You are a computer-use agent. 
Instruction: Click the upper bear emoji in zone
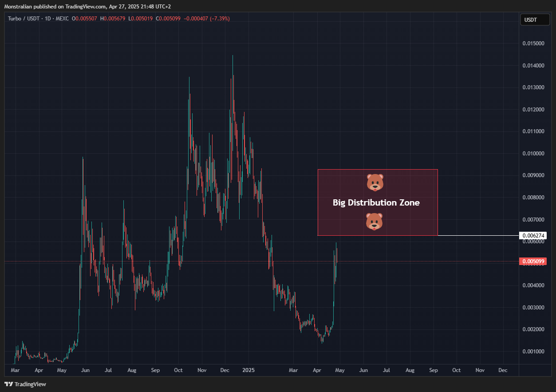(x=375, y=182)
